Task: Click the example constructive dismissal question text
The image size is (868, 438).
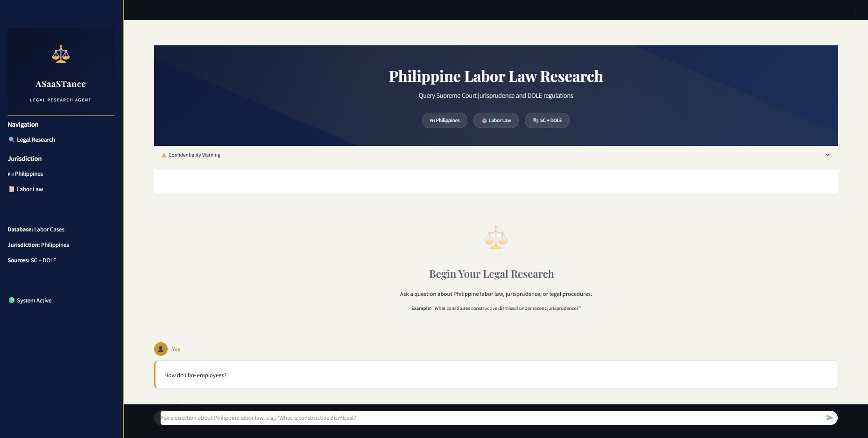Action: [x=496, y=309]
